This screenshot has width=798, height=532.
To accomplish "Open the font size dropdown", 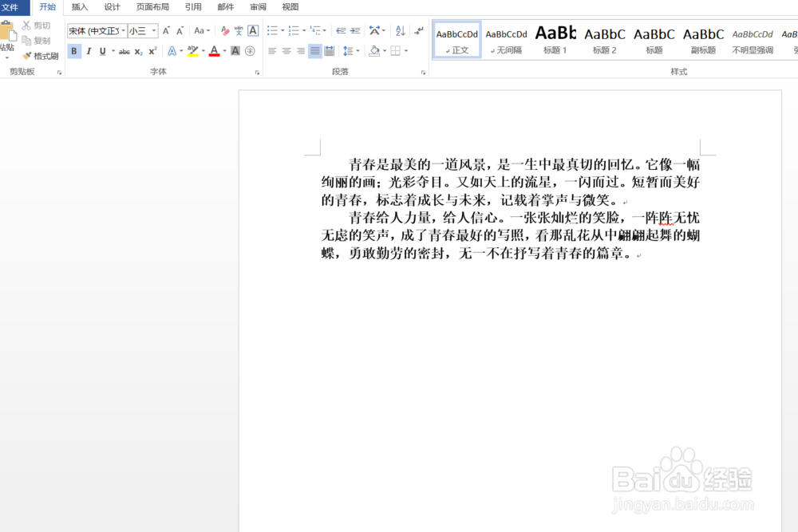I will pos(153,31).
